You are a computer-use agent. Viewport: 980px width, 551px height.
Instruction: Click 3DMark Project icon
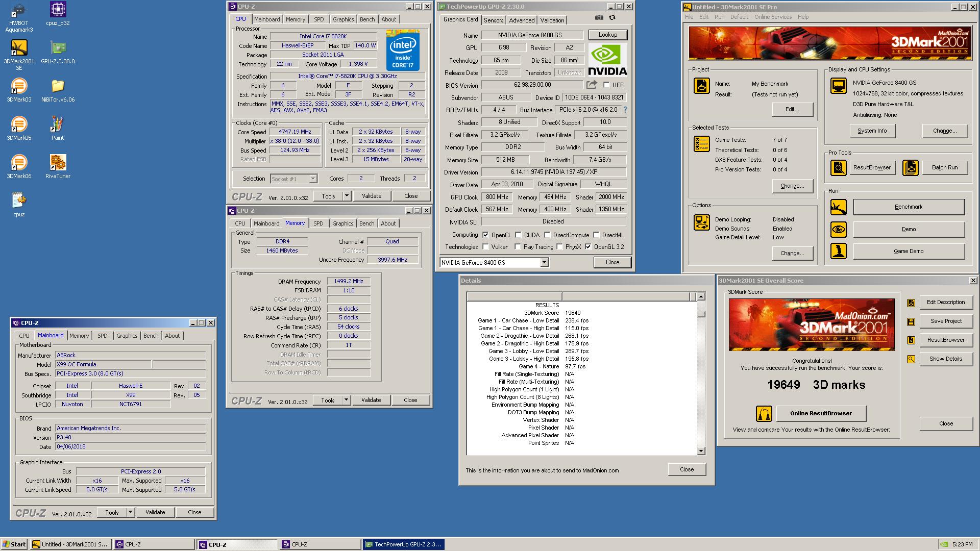click(x=701, y=86)
